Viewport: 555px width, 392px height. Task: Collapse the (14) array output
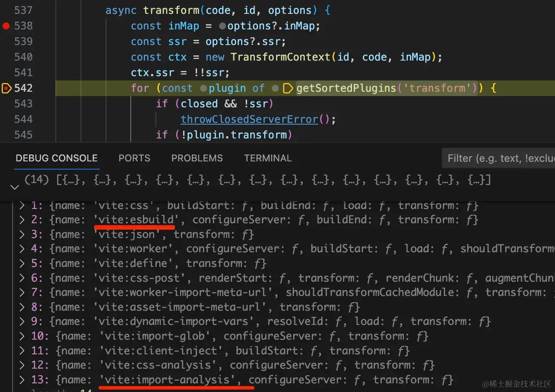(x=15, y=187)
